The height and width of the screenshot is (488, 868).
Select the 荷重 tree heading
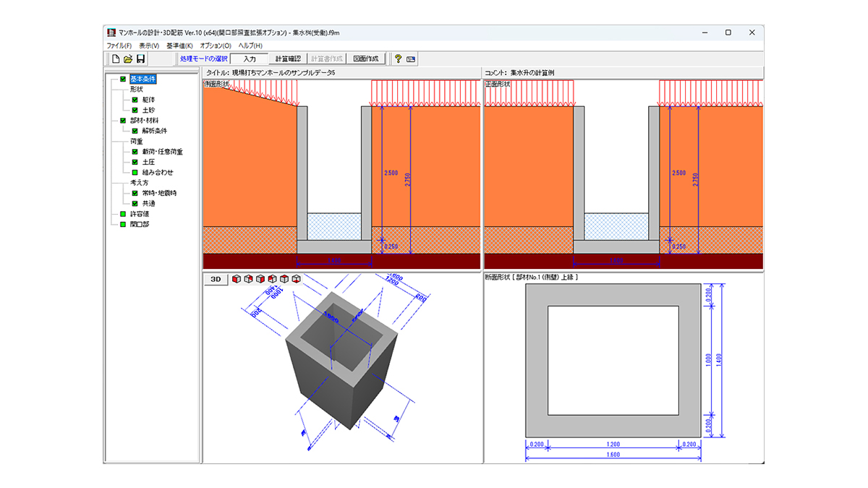coord(137,142)
